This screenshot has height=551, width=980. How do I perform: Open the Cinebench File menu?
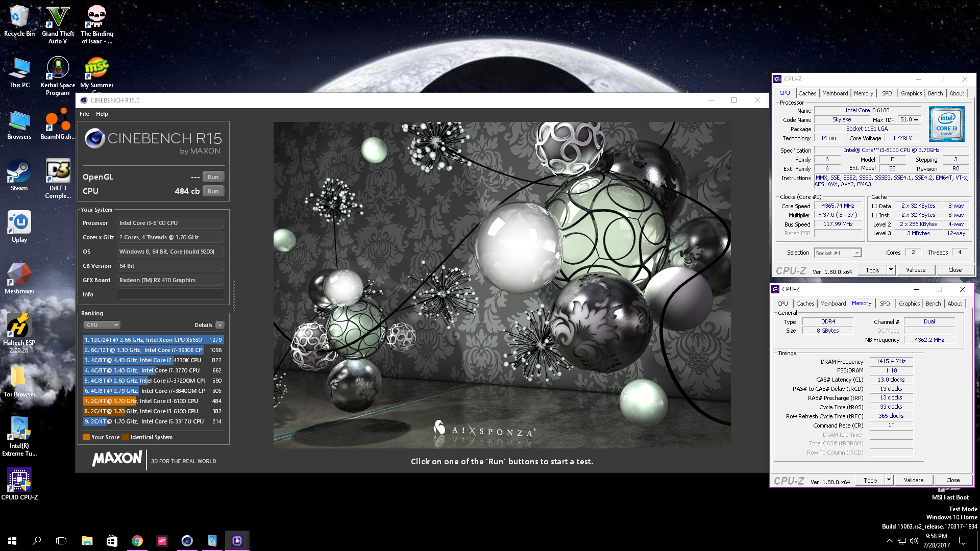click(84, 114)
